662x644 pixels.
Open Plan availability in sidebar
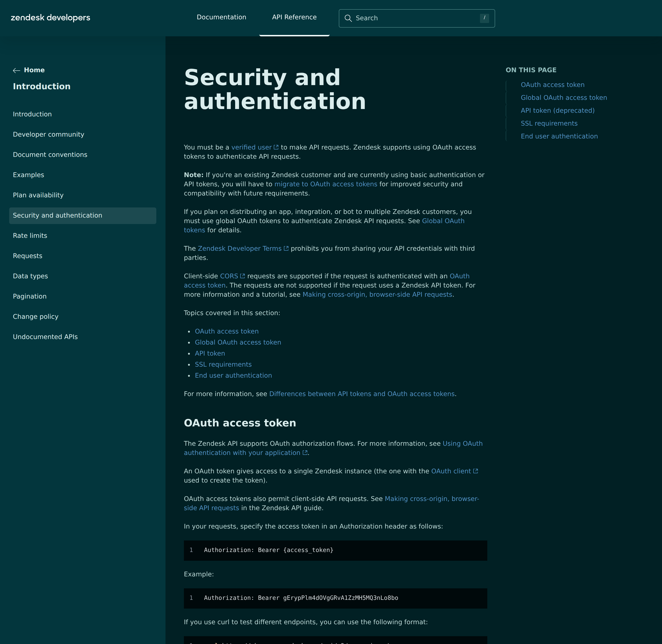(x=38, y=195)
